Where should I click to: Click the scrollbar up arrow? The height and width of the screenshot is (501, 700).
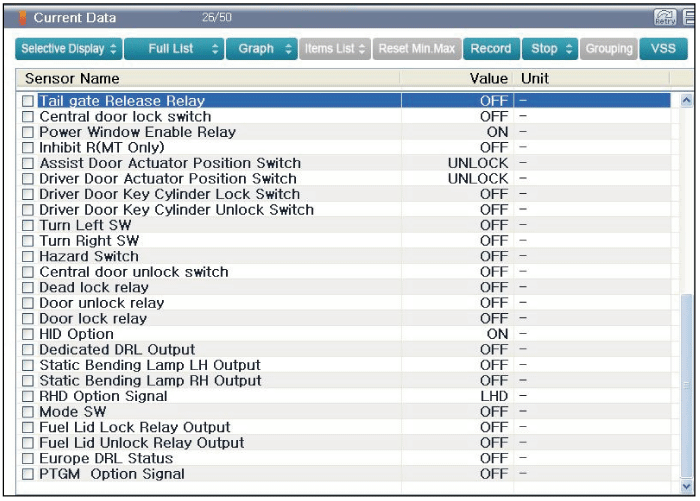(686, 101)
